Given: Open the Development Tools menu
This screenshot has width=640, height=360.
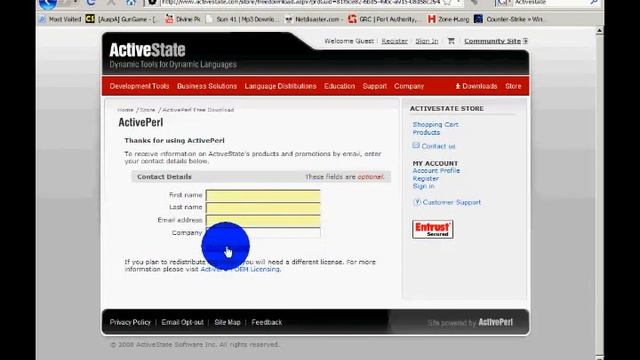Looking at the screenshot, I should (139, 86).
